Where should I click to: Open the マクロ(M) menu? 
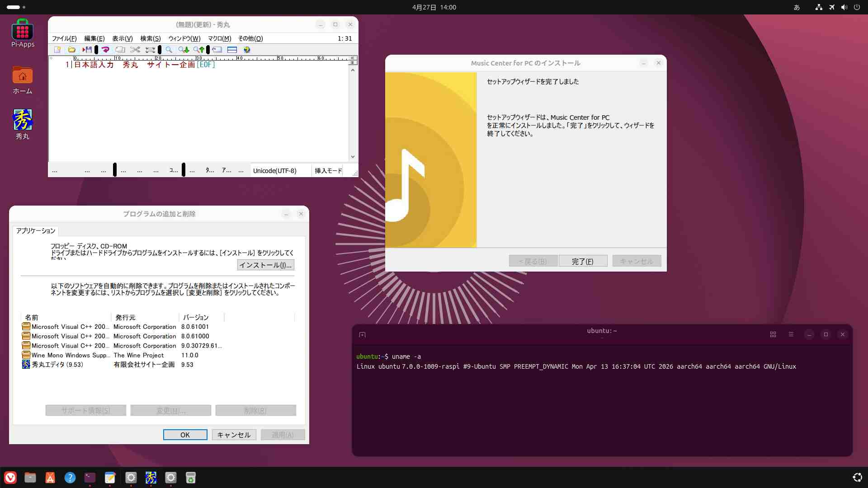pos(219,38)
